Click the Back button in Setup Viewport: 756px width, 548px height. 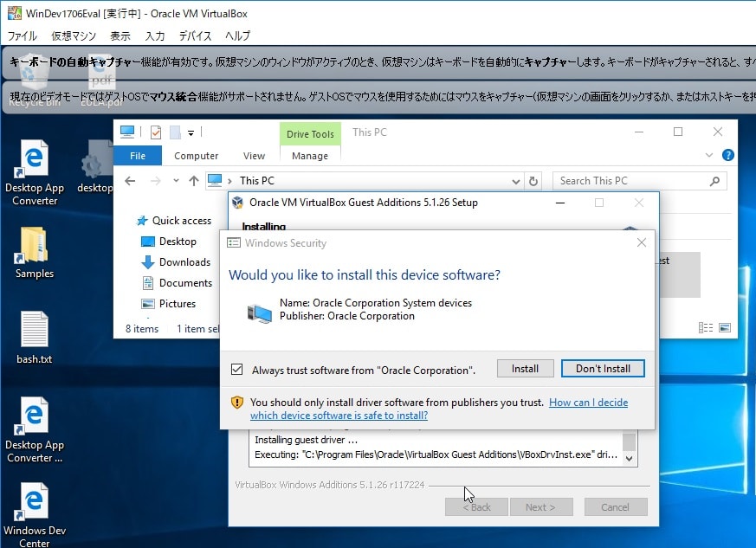[476, 507]
